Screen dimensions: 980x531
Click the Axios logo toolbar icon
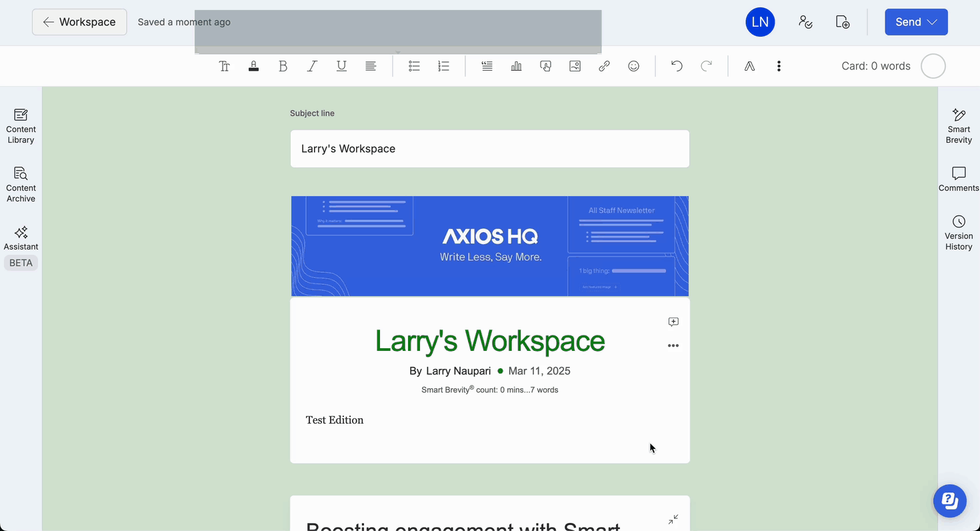click(x=749, y=66)
